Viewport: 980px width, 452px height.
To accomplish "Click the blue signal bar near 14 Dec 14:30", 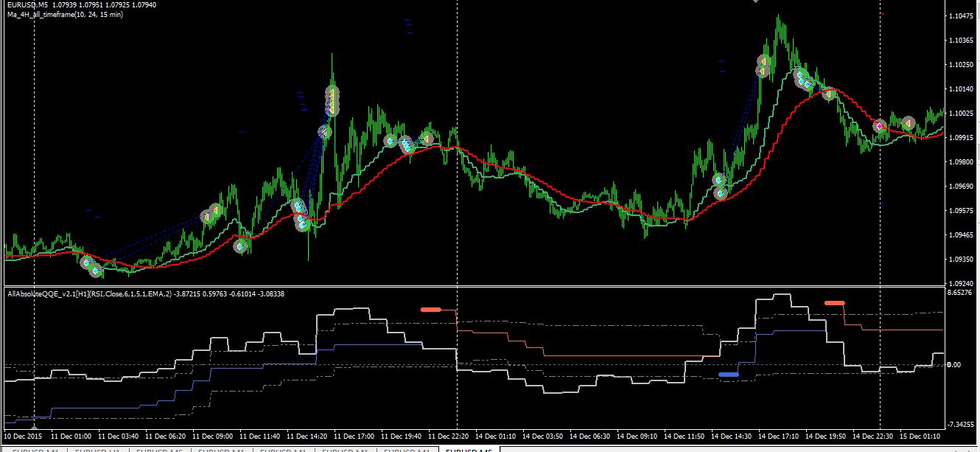I will [x=729, y=375].
